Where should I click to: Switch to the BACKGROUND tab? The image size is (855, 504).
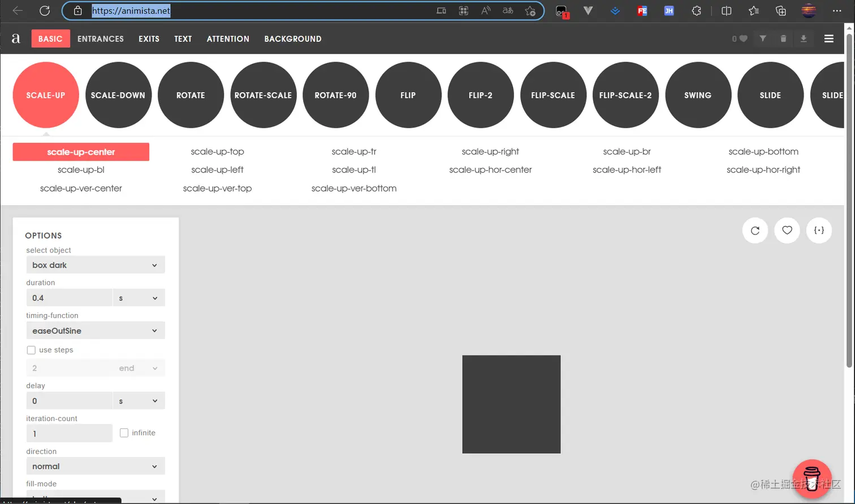(293, 38)
